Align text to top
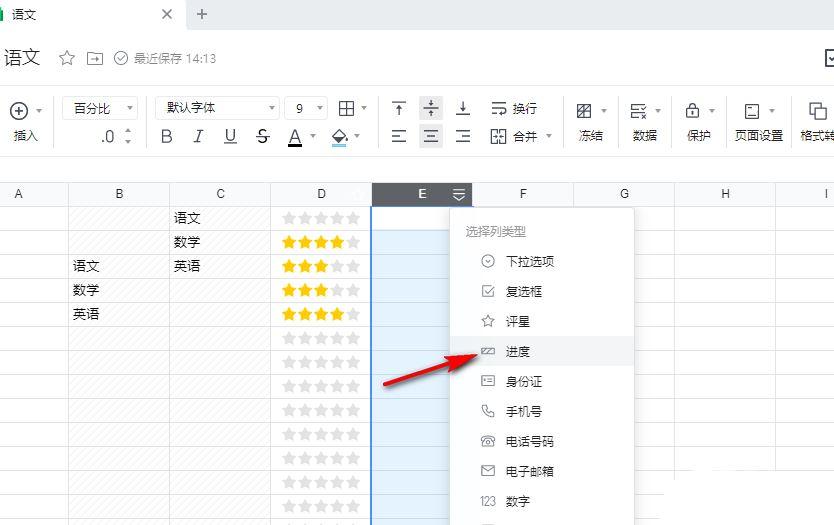The height and width of the screenshot is (525, 834). 399,108
